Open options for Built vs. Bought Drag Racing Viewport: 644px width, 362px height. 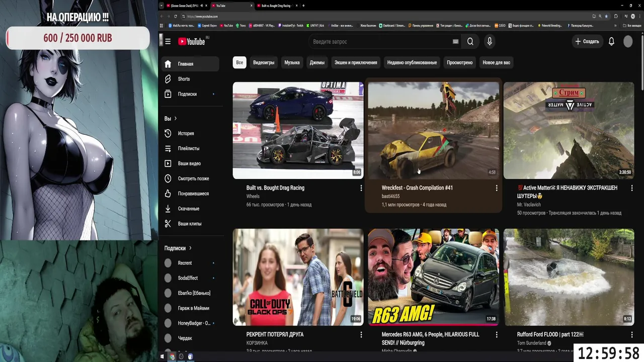point(361,188)
